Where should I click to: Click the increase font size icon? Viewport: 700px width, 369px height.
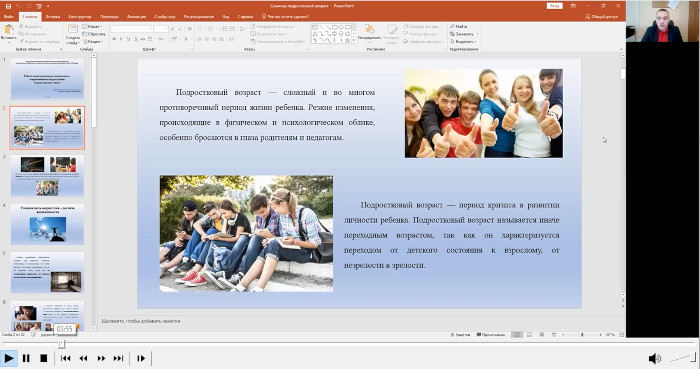[x=174, y=29]
